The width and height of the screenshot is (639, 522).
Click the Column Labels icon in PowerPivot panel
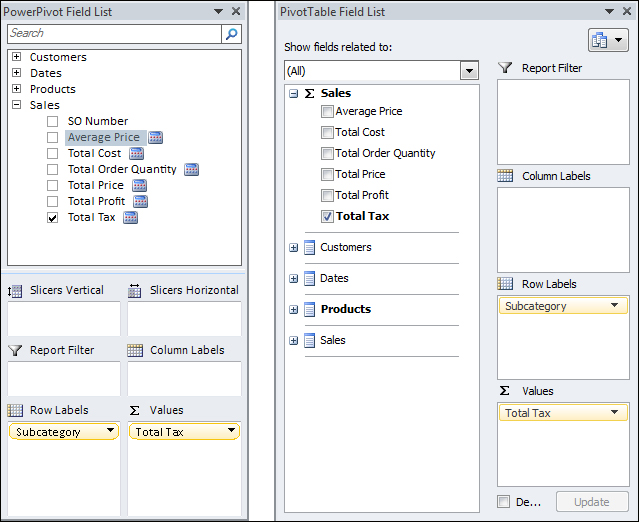(135, 350)
